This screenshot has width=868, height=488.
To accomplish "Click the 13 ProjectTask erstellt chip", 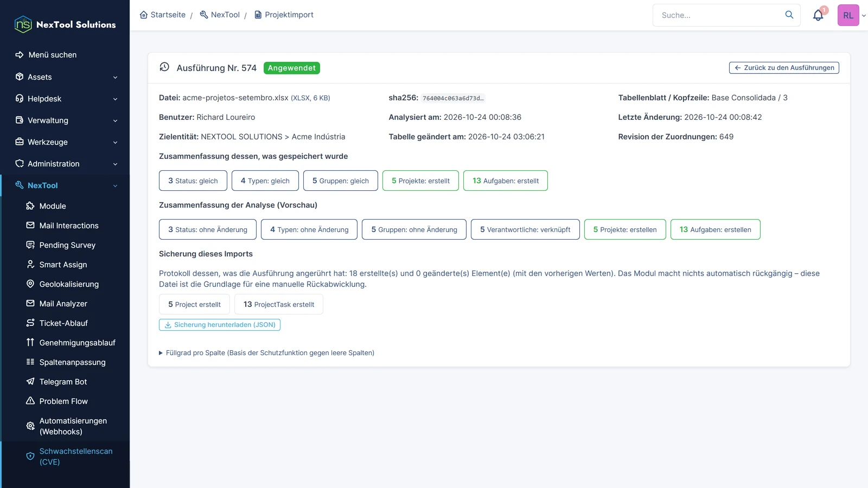I will click(x=279, y=304).
